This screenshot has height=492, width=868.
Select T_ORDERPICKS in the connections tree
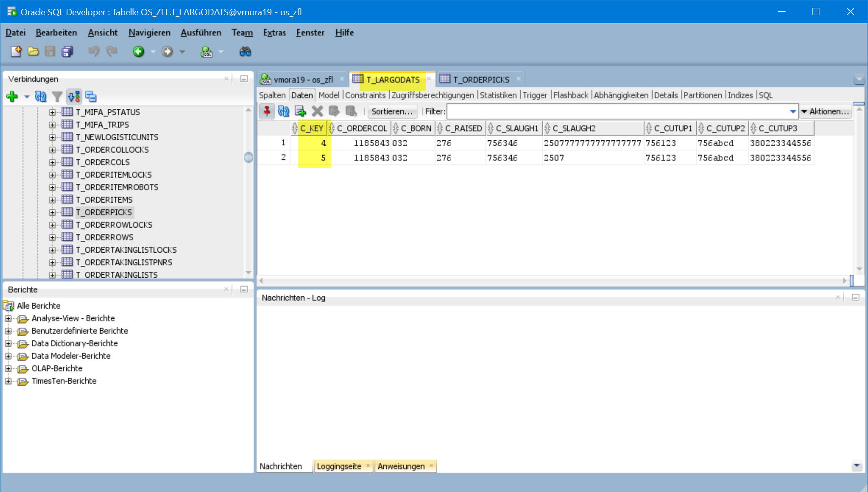point(104,212)
